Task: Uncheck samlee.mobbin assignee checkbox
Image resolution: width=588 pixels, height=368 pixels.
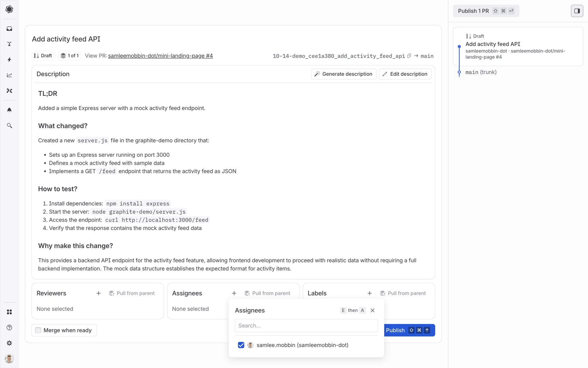Action: click(241, 345)
